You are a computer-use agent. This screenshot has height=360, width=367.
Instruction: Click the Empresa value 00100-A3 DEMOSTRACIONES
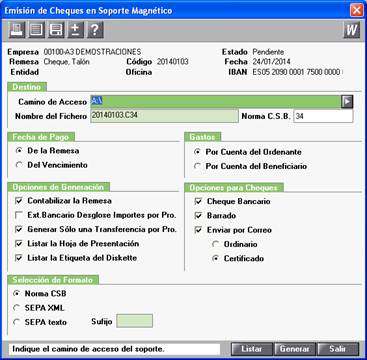92,52
